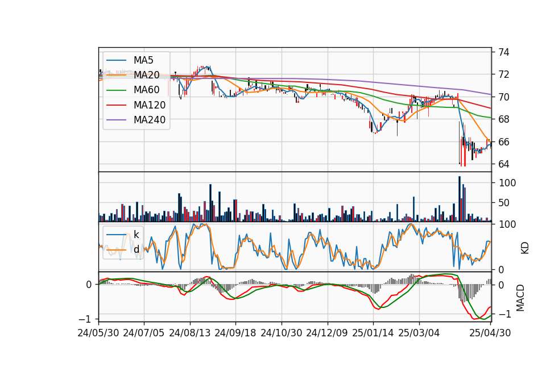
Task: Click the MA5 legend label
Action: click(x=143, y=60)
